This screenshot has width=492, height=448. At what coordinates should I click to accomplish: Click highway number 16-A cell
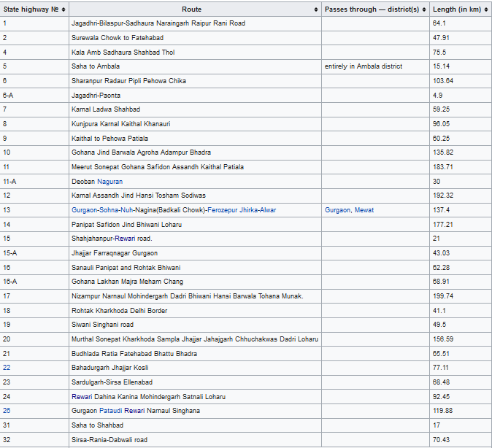(x=10, y=282)
